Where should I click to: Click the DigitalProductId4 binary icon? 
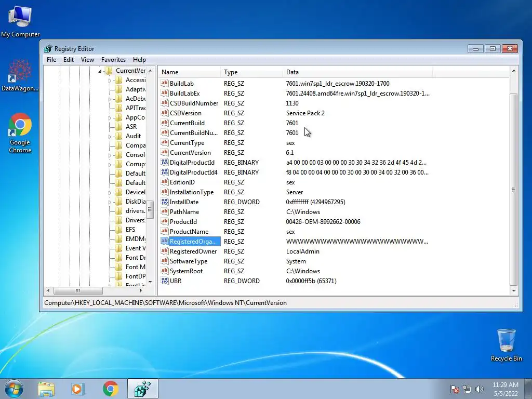coord(165,172)
